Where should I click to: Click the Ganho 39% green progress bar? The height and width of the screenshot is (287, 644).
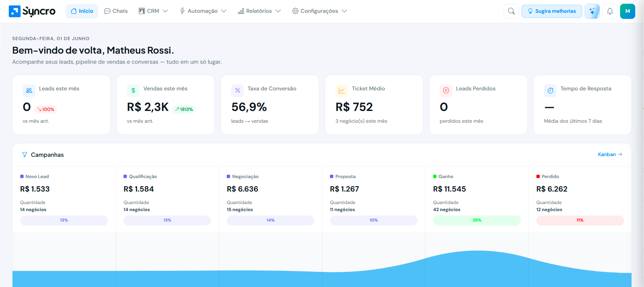(x=477, y=220)
